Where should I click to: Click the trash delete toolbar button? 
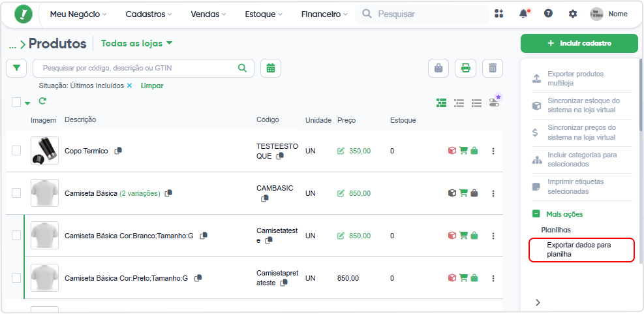coord(493,69)
